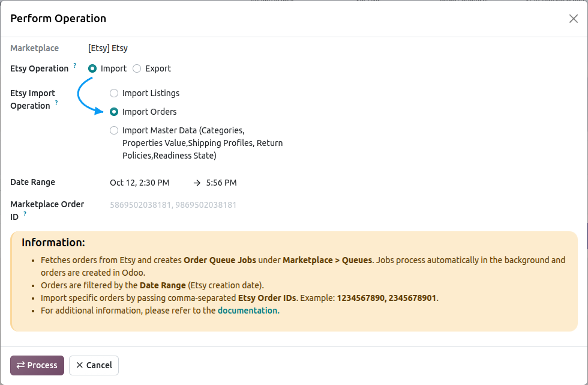This screenshot has height=385, width=588.
Task: Click the Etsy Operation help question mark
Action: [x=75, y=65]
